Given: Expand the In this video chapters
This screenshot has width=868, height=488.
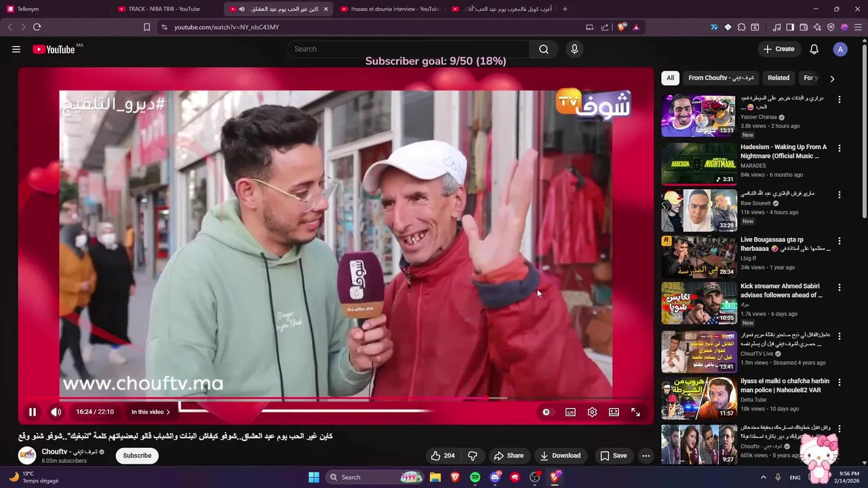Looking at the screenshot, I should [151, 412].
